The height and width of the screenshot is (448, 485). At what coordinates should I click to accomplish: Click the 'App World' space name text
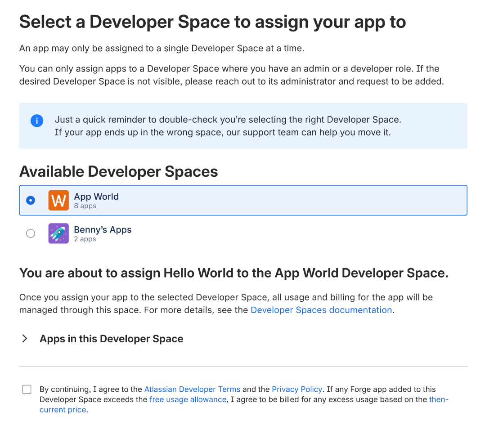click(x=96, y=197)
